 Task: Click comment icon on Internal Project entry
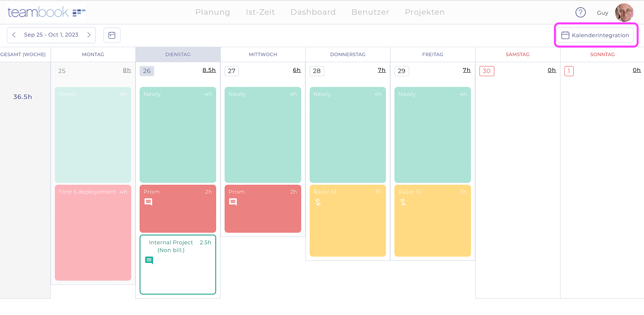point(149,260)
